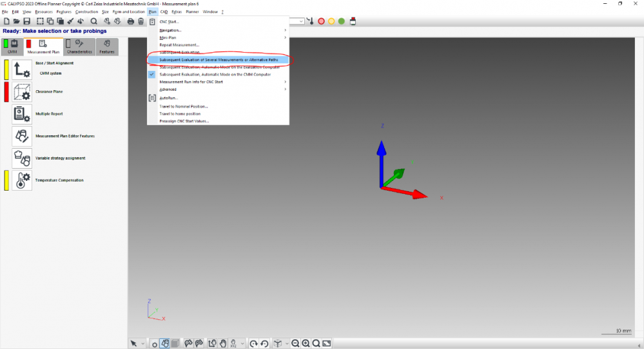Open Variable strategy assignment icon

(22, 158)
